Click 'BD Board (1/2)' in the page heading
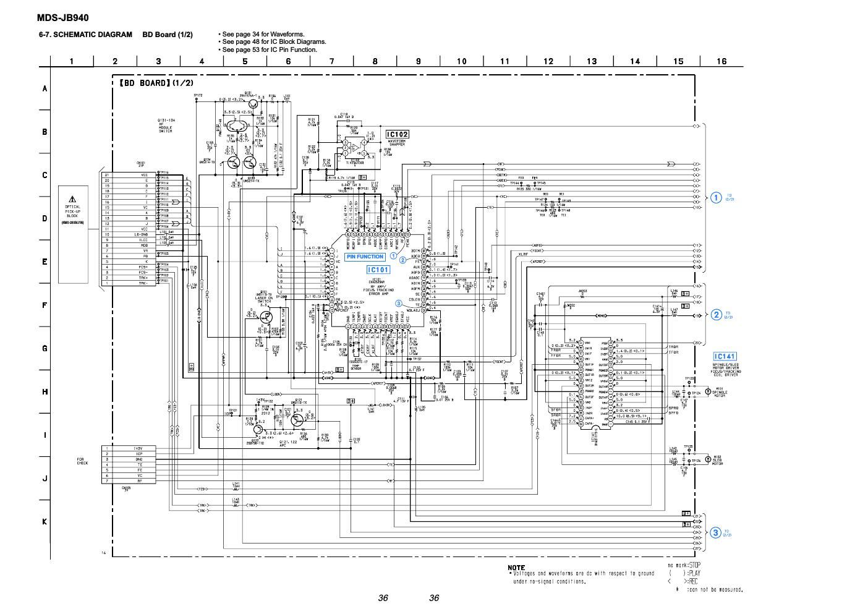Screen dimensions: 868x614 pyautogui.click(x=168, y=35)
